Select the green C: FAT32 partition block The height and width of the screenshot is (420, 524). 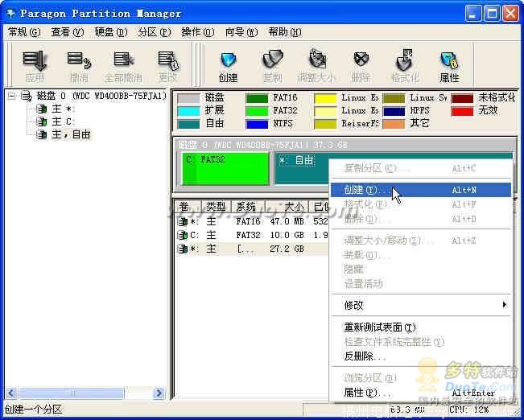(x=225, y=168)
